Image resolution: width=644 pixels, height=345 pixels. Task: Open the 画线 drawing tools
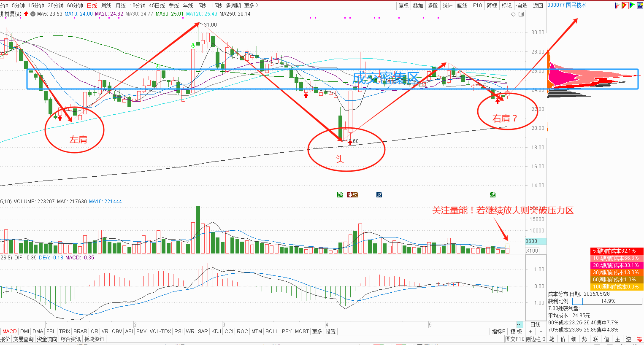[463, 5]
